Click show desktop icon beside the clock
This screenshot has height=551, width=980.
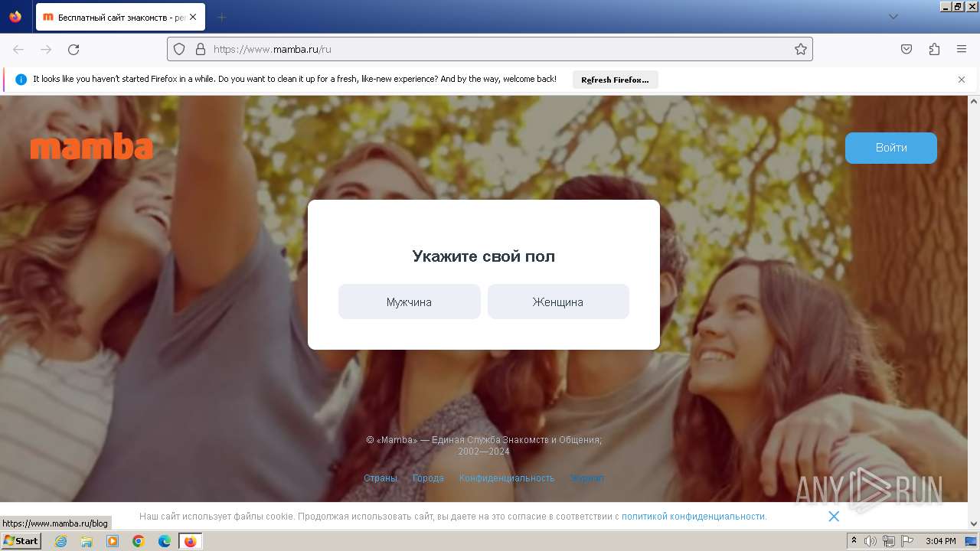971,541
